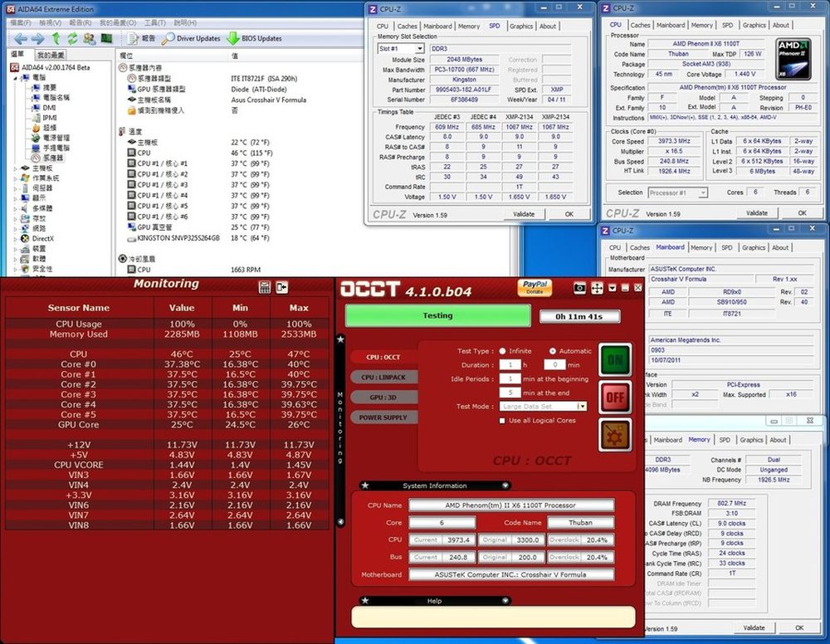This screenshot has width=830, height=644.
Task: Click the OCCT move-window arrows icon
Action: pyautogui.click(x=597, y=288)
